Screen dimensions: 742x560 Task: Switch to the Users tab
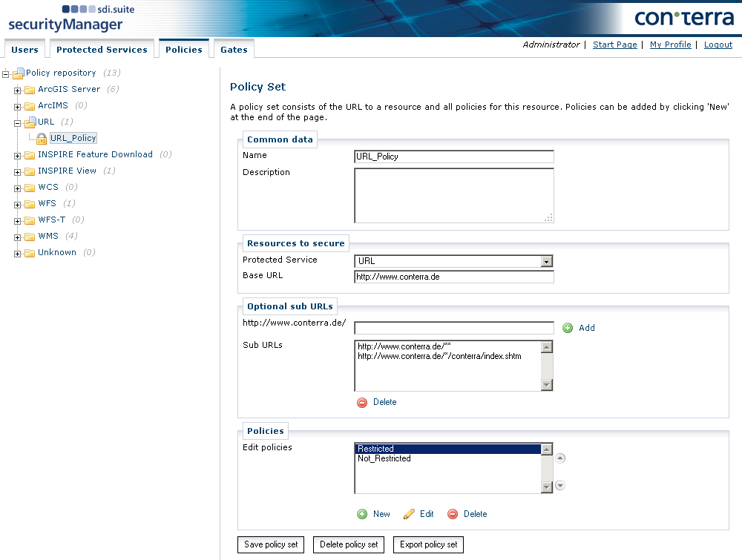pos(25,50)
